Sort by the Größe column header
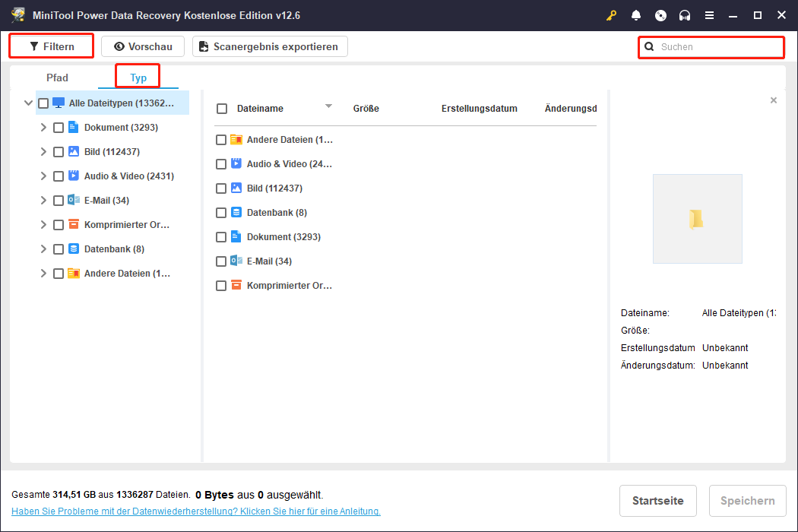 click(x=366, y=109)
